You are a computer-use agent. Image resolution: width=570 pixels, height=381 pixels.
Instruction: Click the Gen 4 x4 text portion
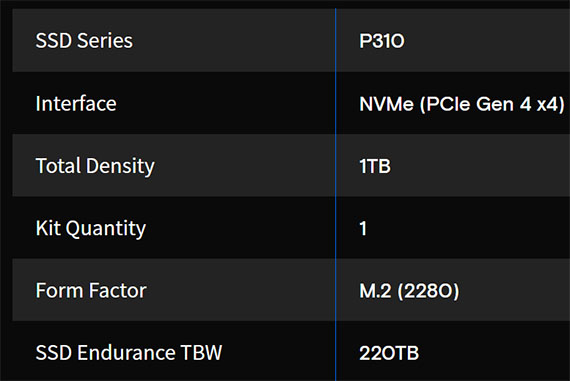tap(520, 104)
